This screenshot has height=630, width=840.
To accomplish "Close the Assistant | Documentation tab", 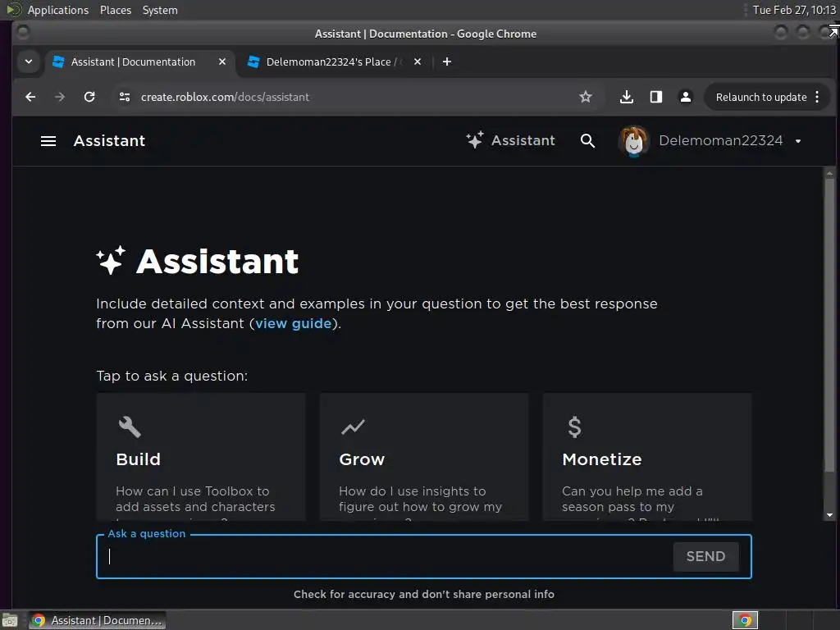I will [222, 62].
